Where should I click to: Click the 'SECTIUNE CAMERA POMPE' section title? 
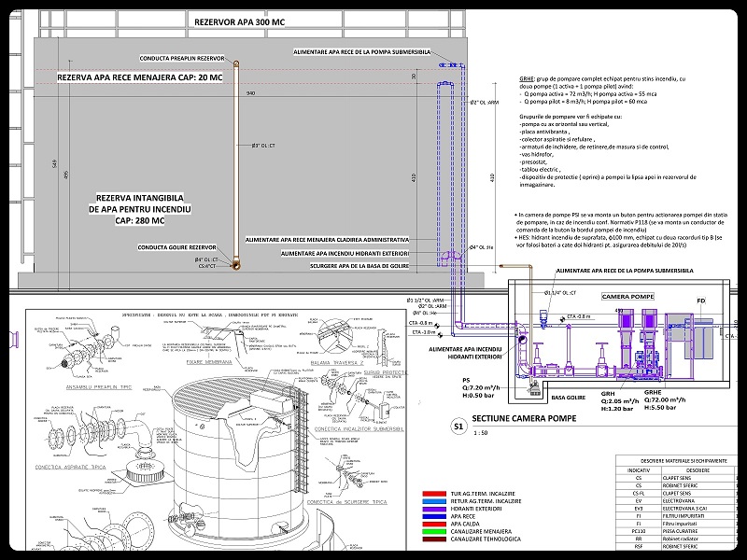tap(524, 418)
